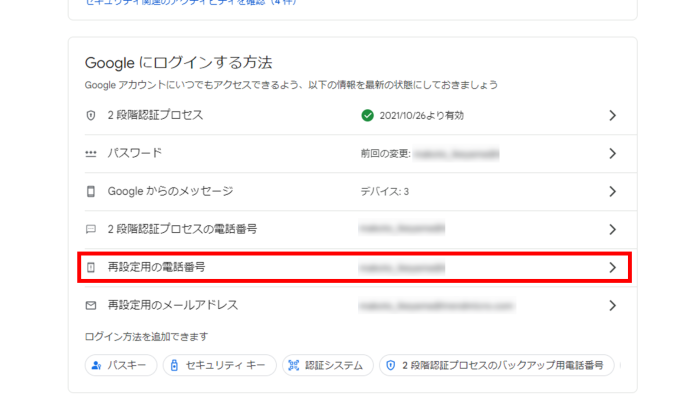This screenshot has width=700, height=408.
Task: Open the Google からのメッセージ row arrow
Action: 612,191
